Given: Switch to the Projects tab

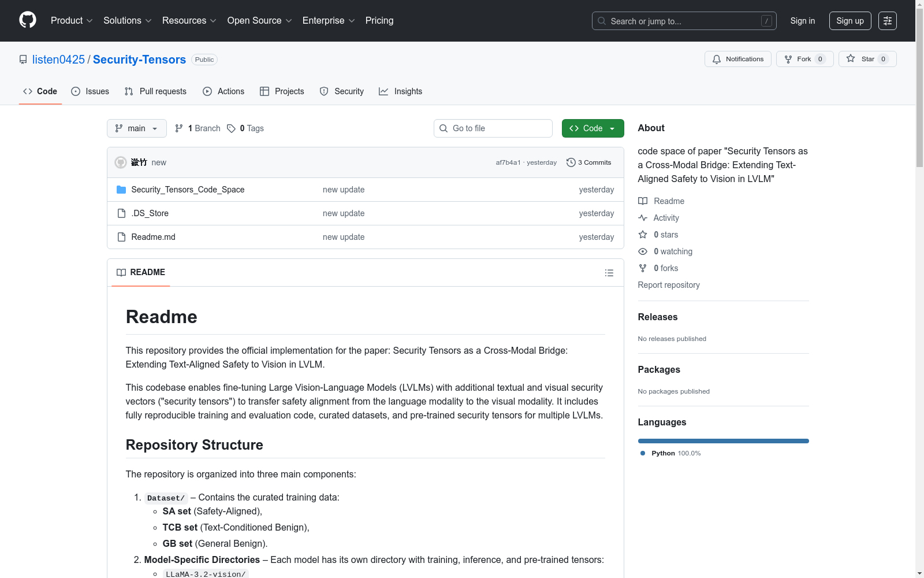Looking at the screenshot, I should tap(282, 91).
